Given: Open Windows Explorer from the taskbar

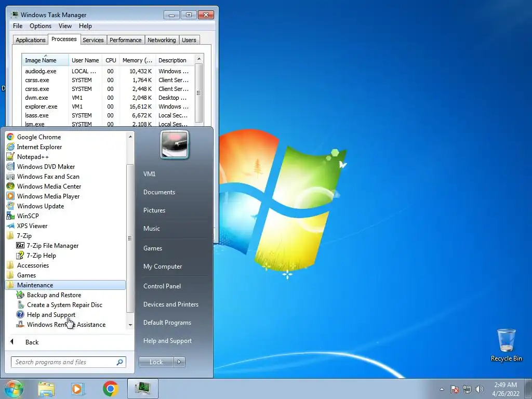Looking at the screenshot, I should pos(46,389).
